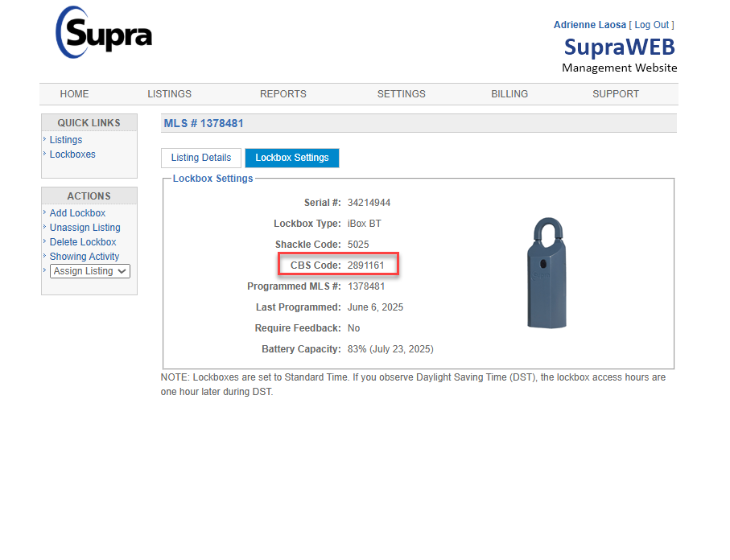
Task: Open the REPORTS menu
Action: pos(283,94)
